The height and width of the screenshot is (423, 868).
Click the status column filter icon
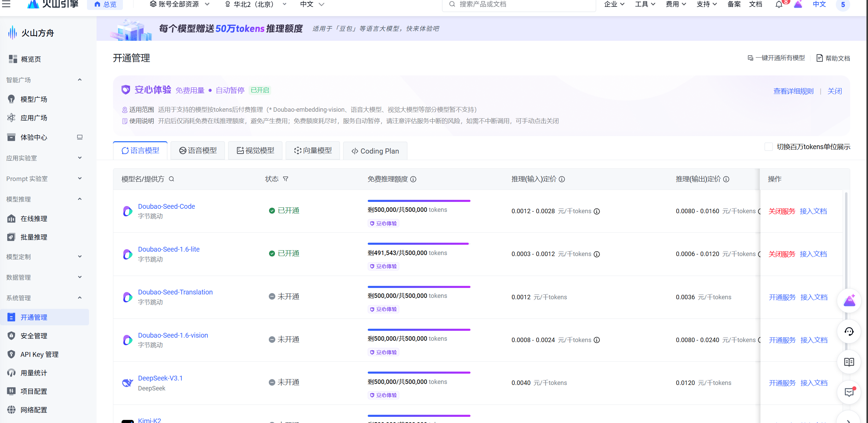point(286,179)
